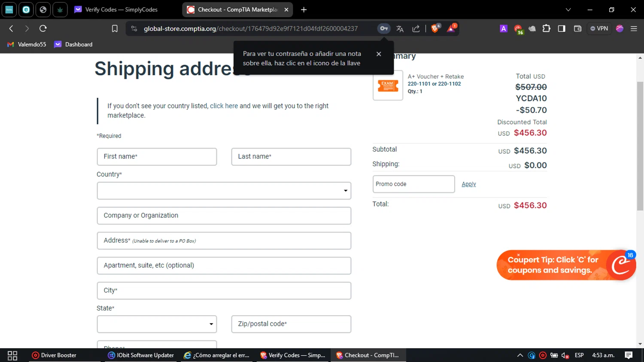
Task: Open the browser hamburger menu
Action: point(634,28)
